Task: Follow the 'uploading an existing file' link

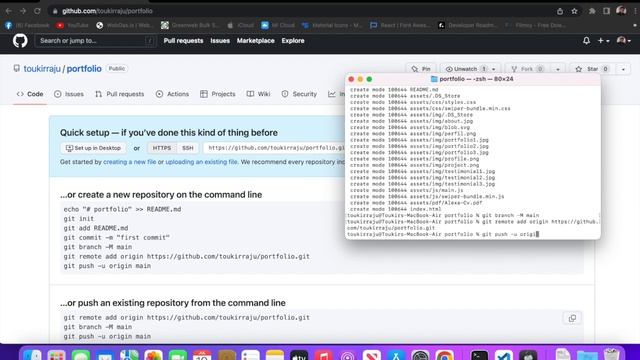Action: point(201,162)
